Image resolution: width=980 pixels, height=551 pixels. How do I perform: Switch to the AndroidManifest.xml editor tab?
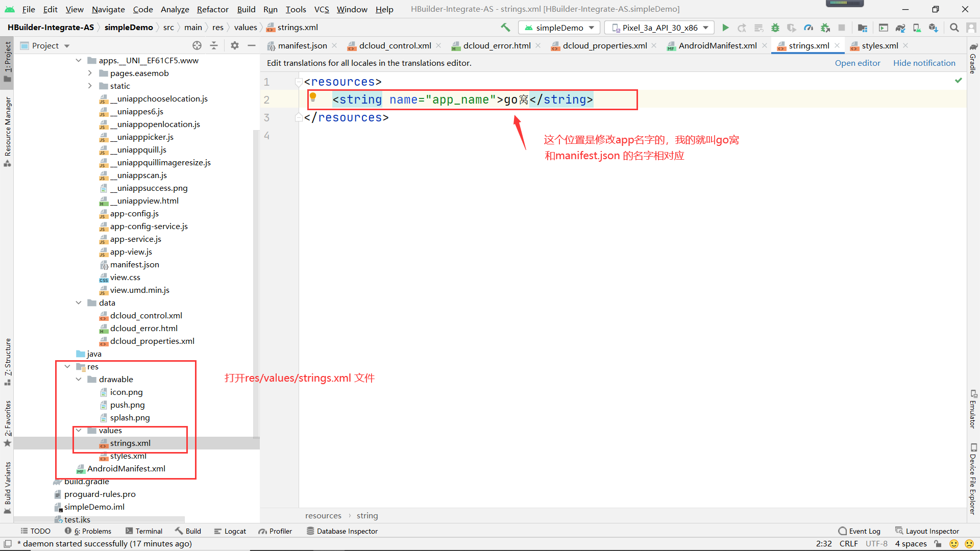[717, 45]
